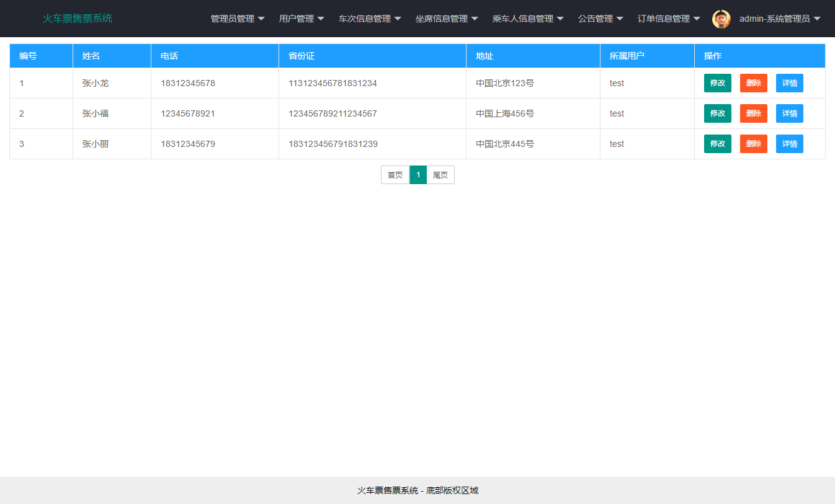This screenshot has width=835, height=504.
Task: Click the 火车票售票系统 site logo
Action: click(77, 19)
